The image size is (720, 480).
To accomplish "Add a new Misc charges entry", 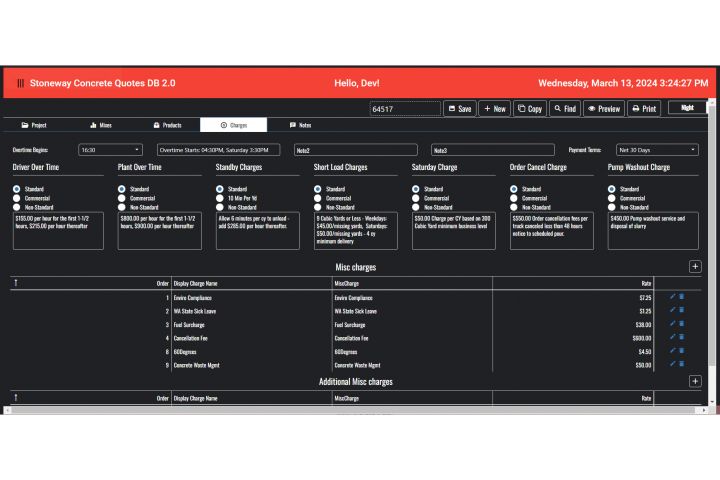I will coord(695,267).
